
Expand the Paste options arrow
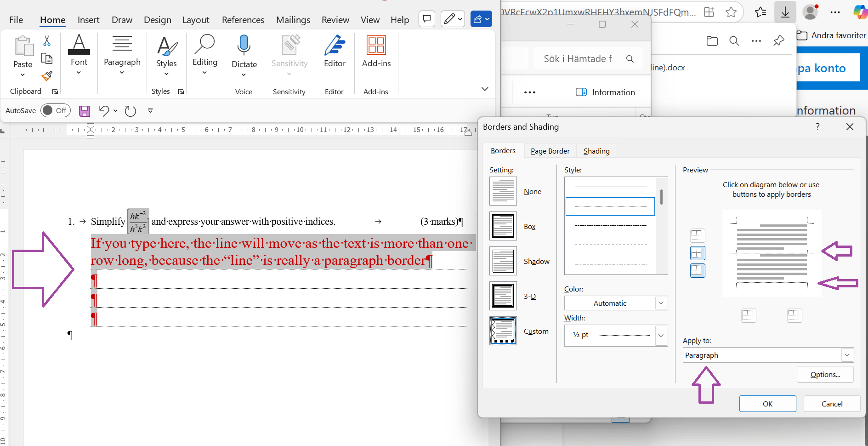(x=23, y=75)
